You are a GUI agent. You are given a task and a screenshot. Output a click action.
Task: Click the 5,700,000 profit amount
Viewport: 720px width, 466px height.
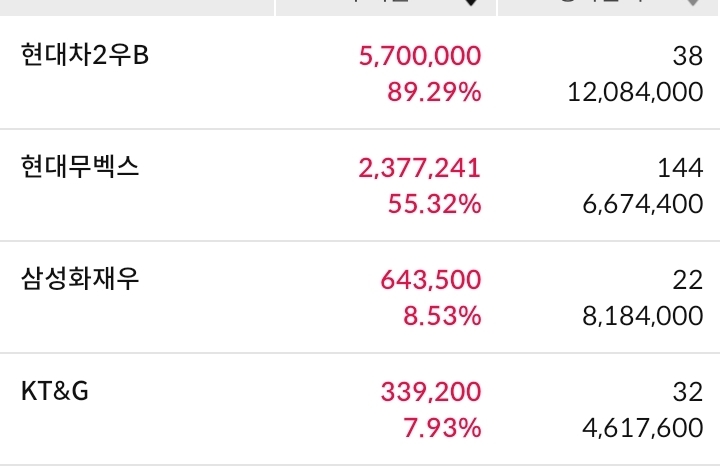pyautogui.click(x=419, y=56)
